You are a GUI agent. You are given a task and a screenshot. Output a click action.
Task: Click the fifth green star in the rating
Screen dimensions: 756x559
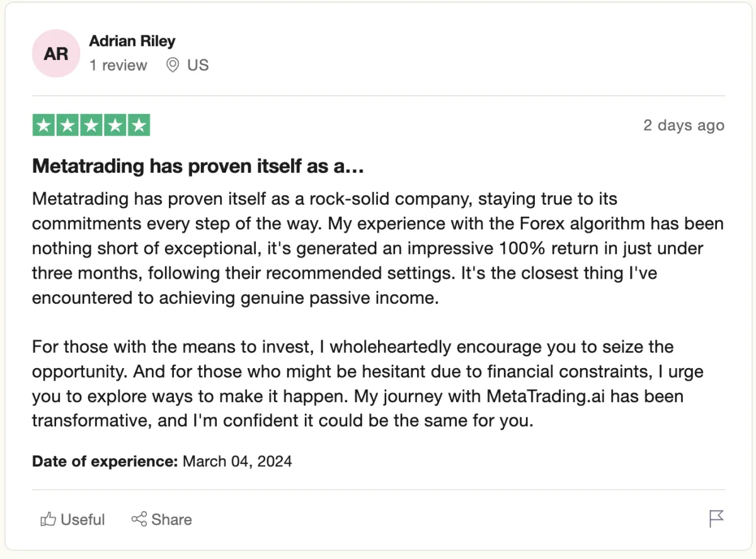pyautogui.click(x=139, y=125)
